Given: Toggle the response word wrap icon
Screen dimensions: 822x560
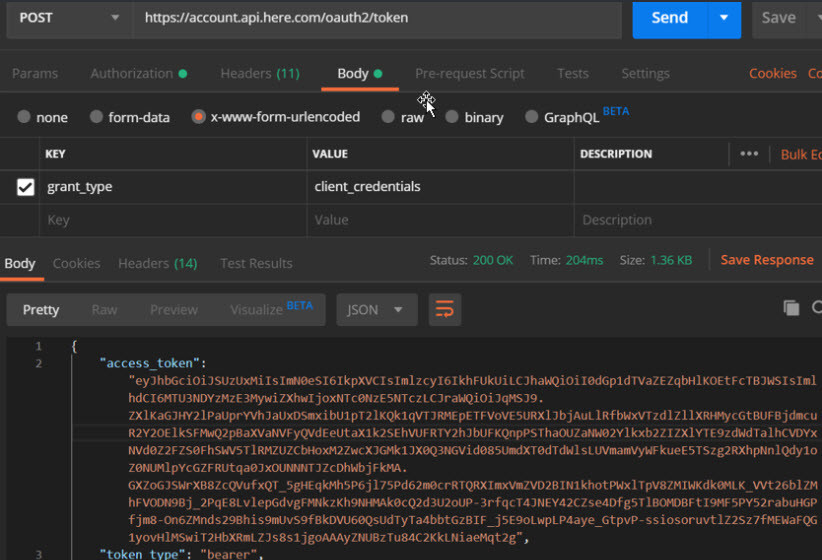Looking at the screenshot, I should point(445,309).
